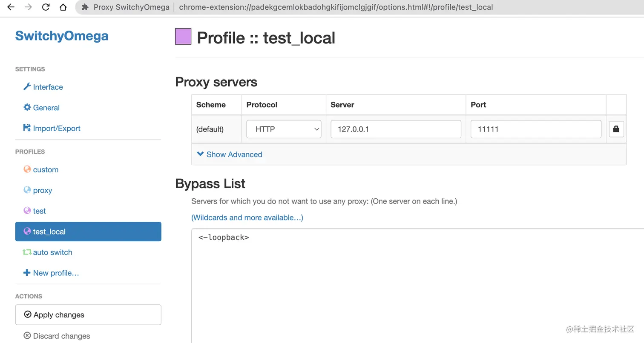The image size is (644, 343).
Task: Open the Import/Export page
Action: coord(56,129)
